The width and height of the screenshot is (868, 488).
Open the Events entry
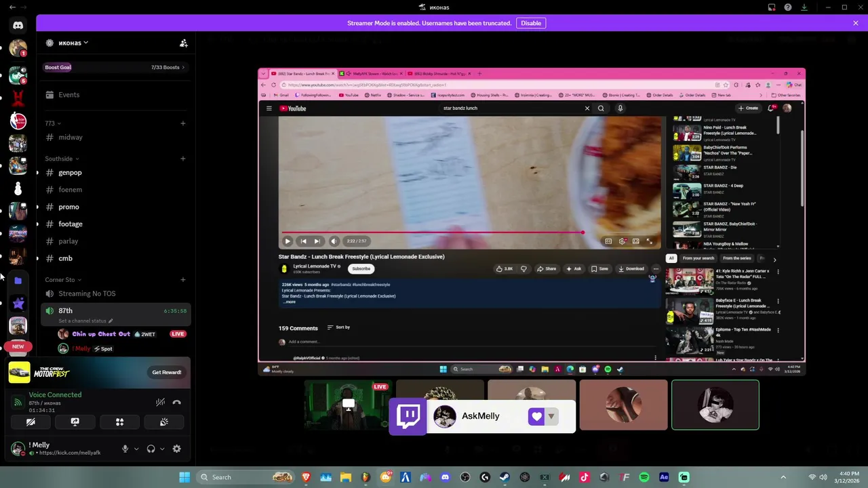click(115, 95)
